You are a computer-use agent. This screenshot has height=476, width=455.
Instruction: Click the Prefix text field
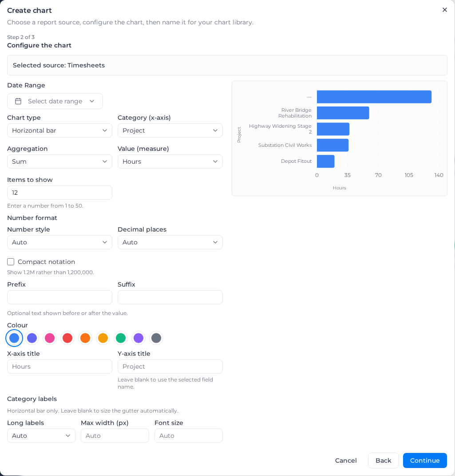point(59,297)
